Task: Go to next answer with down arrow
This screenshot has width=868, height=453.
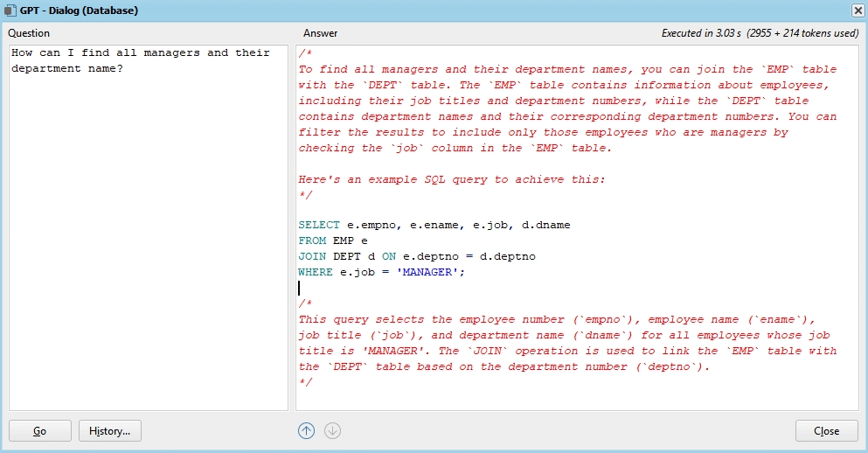Action: click(x=332, y=431)
